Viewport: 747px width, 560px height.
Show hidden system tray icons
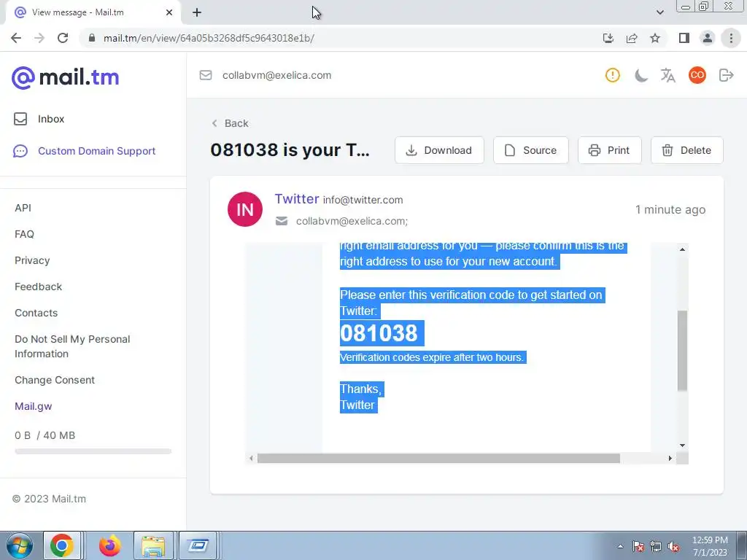620,546
